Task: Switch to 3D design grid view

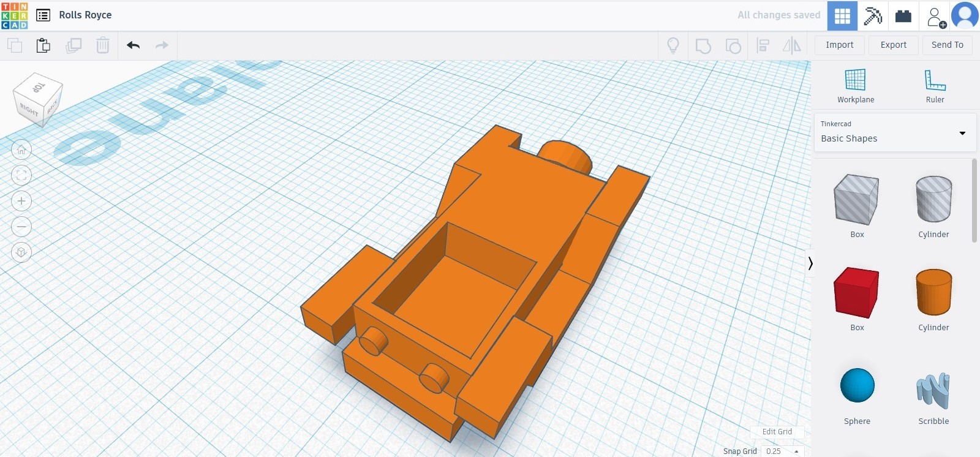Action: pos(842,16)
